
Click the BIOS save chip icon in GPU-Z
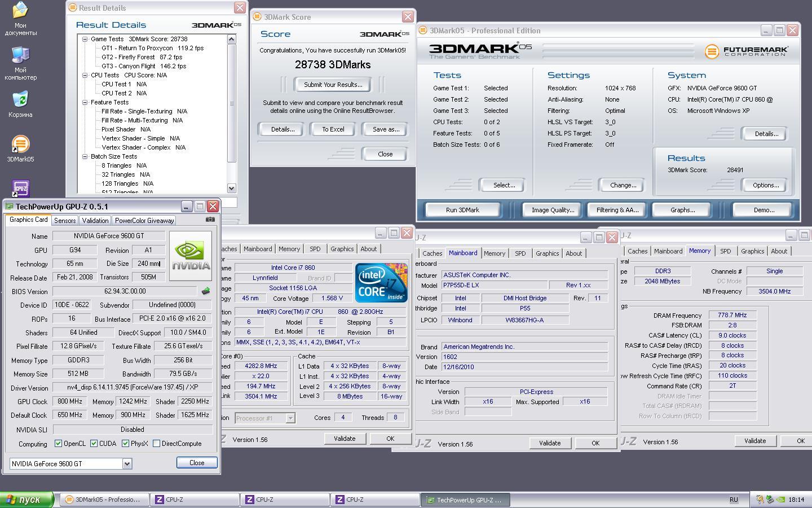click(x=206, y=291)
